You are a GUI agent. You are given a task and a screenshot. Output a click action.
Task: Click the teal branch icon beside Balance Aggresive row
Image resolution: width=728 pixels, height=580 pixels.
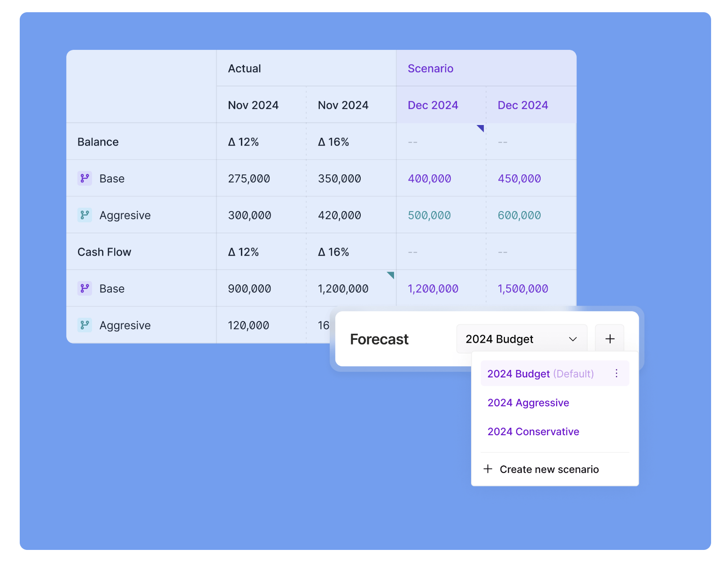coord(85,215)
